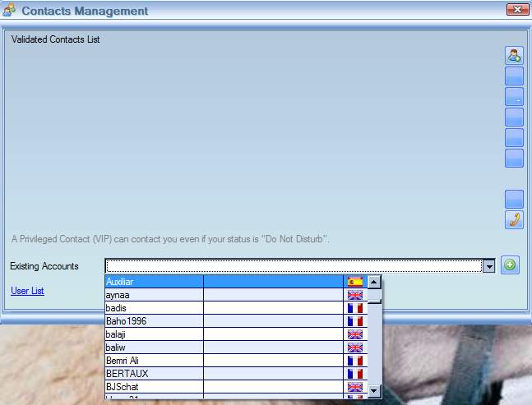Click the French flag in the badis row
This screenshot has width=532, height=405.
[x=355, y=308]
